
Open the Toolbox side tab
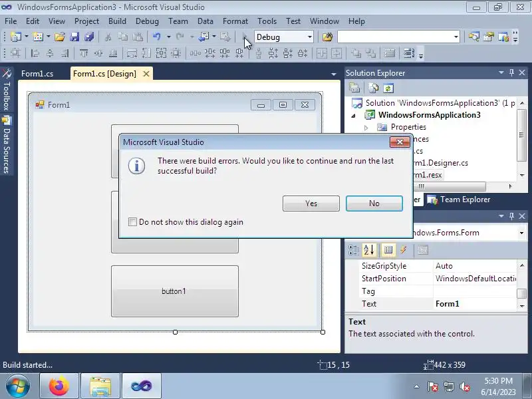(7, 90)
